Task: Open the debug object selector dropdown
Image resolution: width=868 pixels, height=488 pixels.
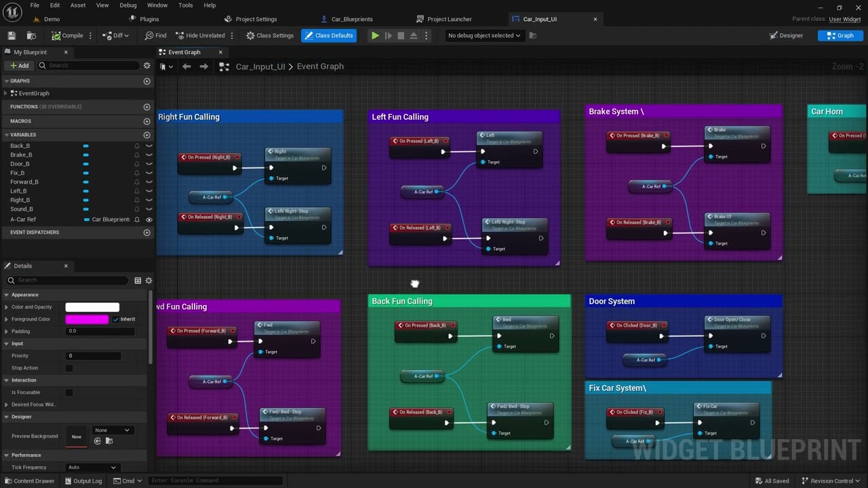Action: point(484,35)
